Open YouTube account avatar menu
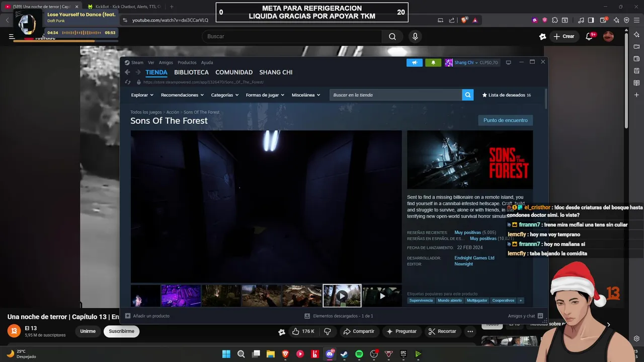This screenshot has width=644, height=362. tap(608, 36)
